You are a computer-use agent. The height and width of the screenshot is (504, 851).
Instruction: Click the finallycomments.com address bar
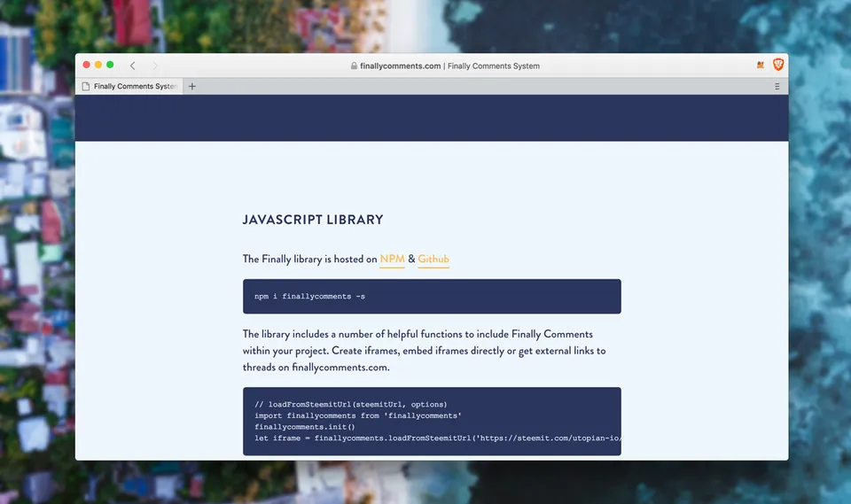(445, 66)
